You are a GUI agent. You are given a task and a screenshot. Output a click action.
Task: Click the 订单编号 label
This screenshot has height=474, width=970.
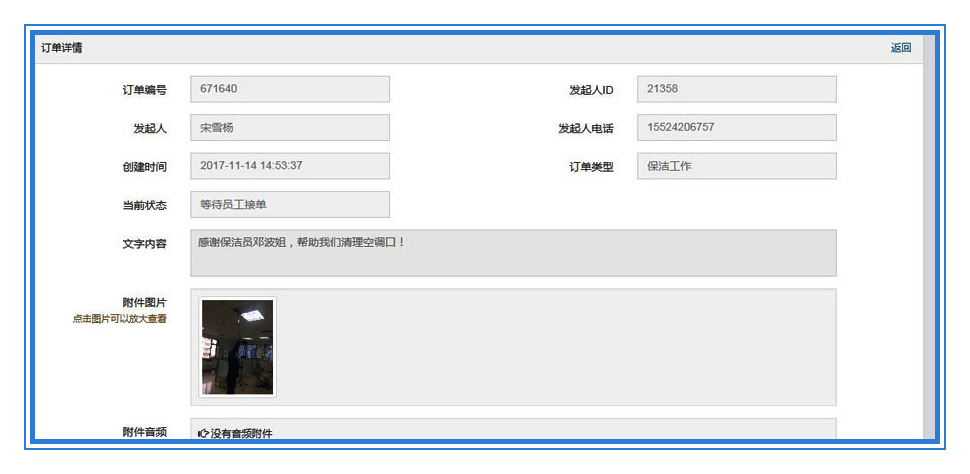click(x=145, y=90)
